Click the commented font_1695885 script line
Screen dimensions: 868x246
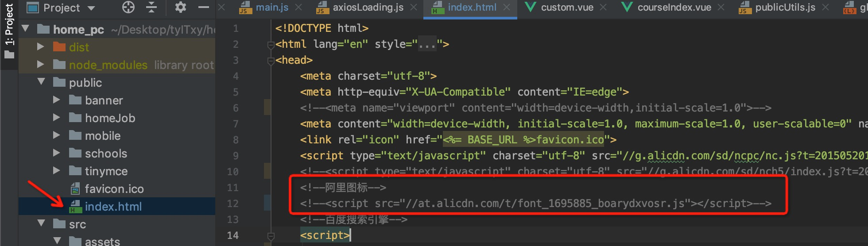point(536,204)
